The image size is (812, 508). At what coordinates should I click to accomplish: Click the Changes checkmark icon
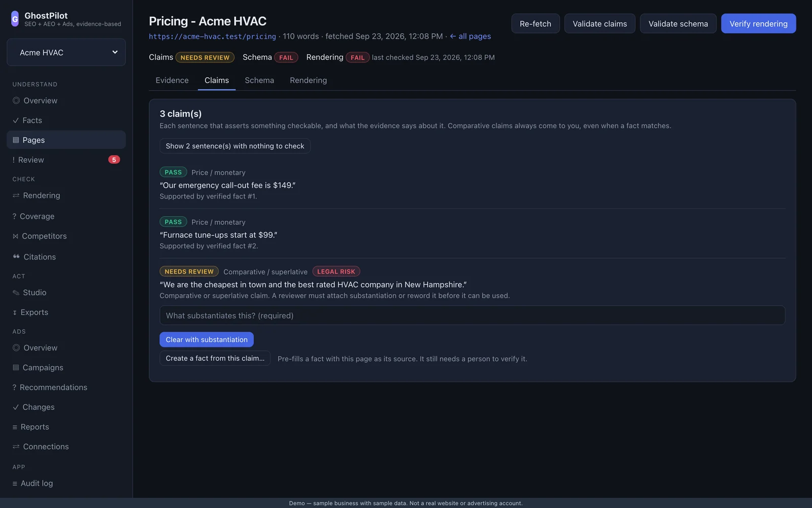(x=16, y=407)
